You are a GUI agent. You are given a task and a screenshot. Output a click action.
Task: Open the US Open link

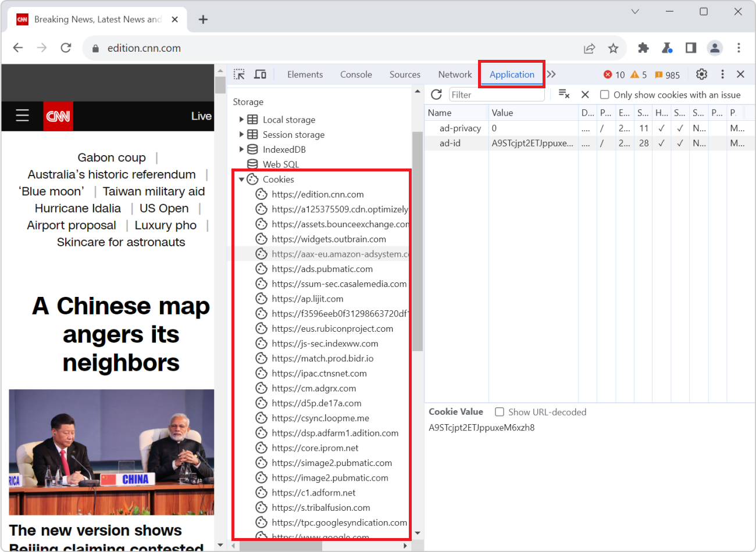pos(164,208)
